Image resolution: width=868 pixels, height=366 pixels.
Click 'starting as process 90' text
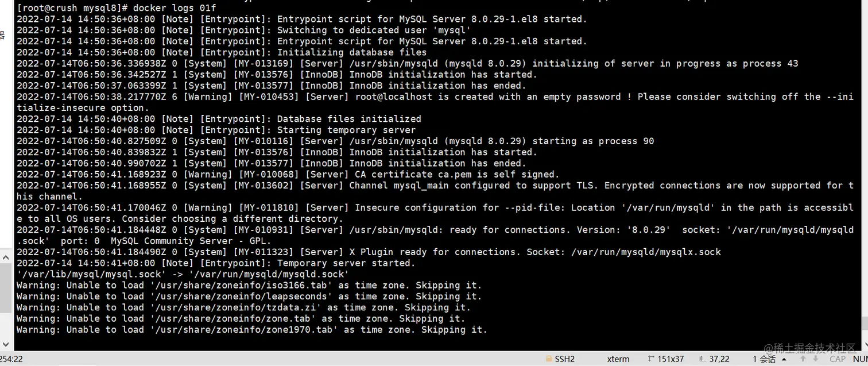[x=593, y=141]
